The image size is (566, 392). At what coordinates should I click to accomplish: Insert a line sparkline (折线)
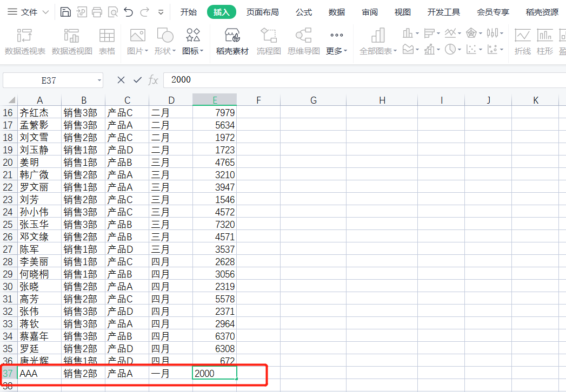click(522, 42)
